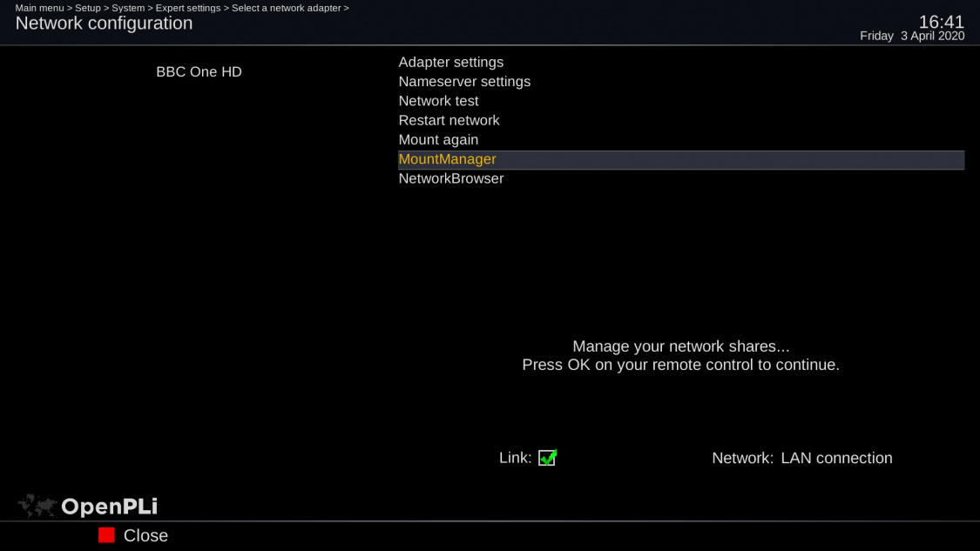Click the red Close color button

107,535
